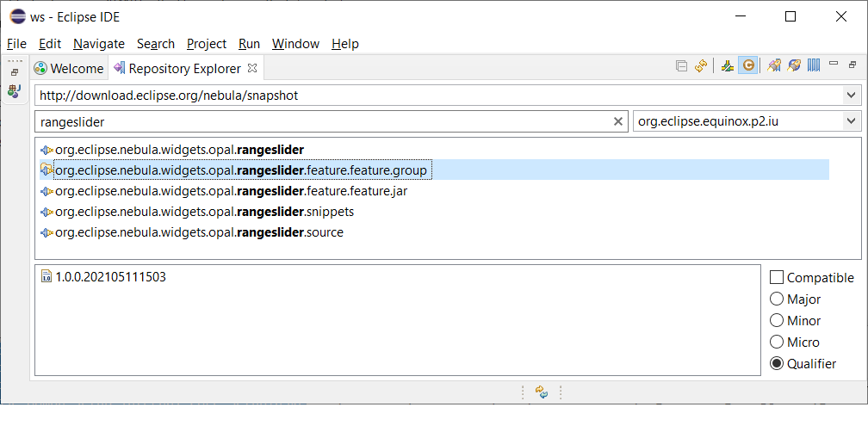The height and width of the screenshot is (432, 868).
Task: Switch to the Welcome tab
Action: [x=69, y=68]
